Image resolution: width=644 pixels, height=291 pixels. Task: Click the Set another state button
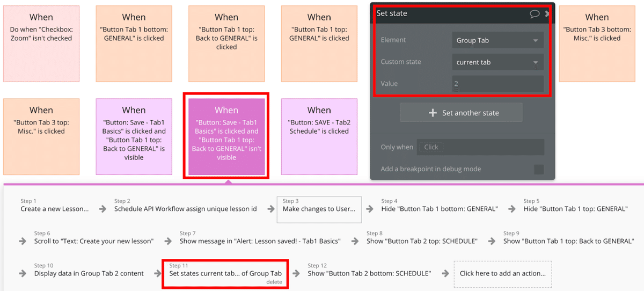pos(461,113)
